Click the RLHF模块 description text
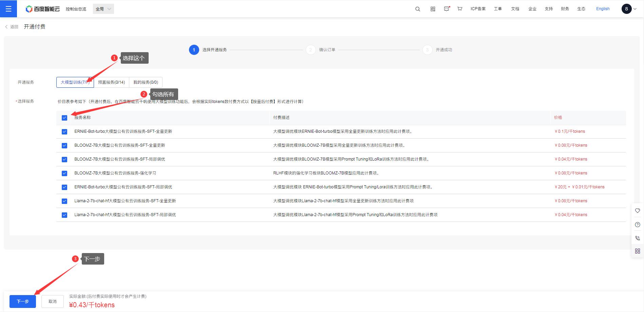The width and height of the screenshot is (644, 312). point(326,173)
